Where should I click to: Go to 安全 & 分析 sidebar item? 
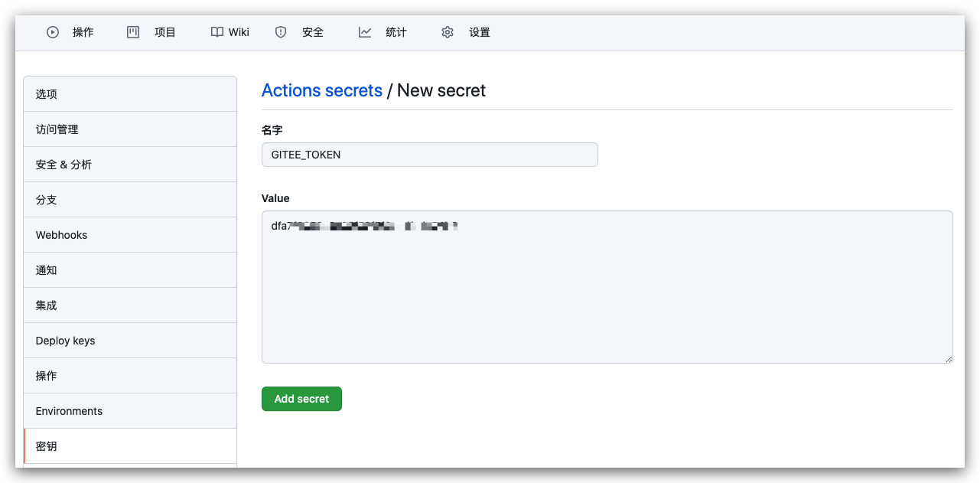[130, 165]
